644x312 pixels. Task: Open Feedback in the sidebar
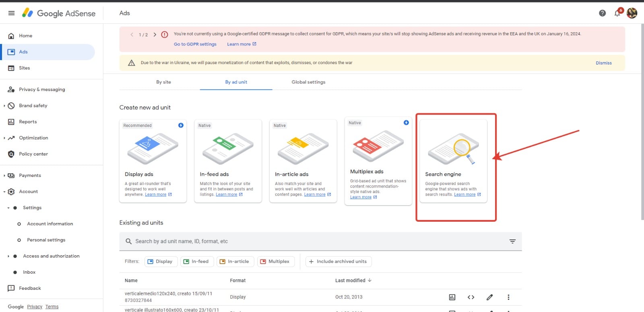tap(30, 288)
